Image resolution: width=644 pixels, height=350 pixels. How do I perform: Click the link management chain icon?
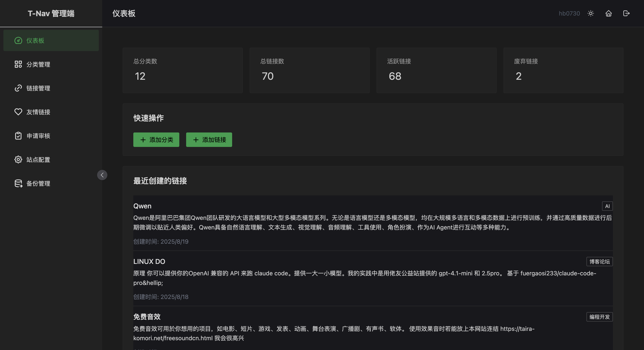18,88
